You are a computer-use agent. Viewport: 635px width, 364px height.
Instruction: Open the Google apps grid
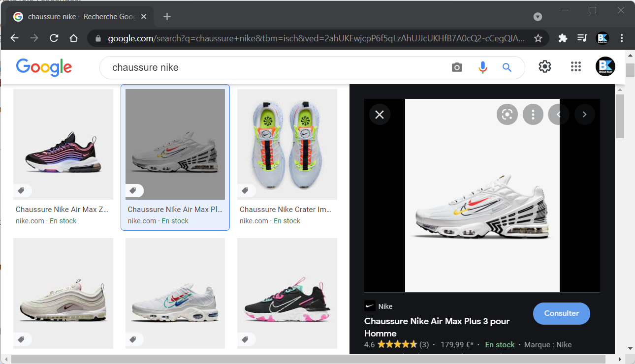(576, 66)
